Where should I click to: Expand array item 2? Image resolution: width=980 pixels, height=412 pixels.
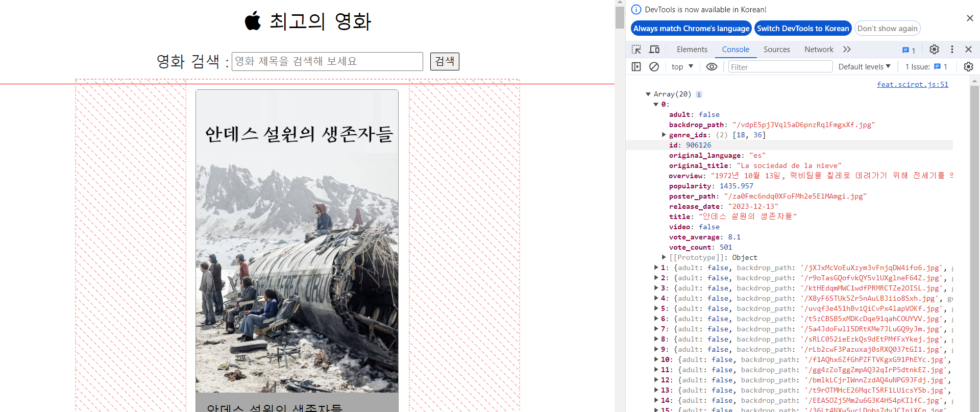[656, 278]
